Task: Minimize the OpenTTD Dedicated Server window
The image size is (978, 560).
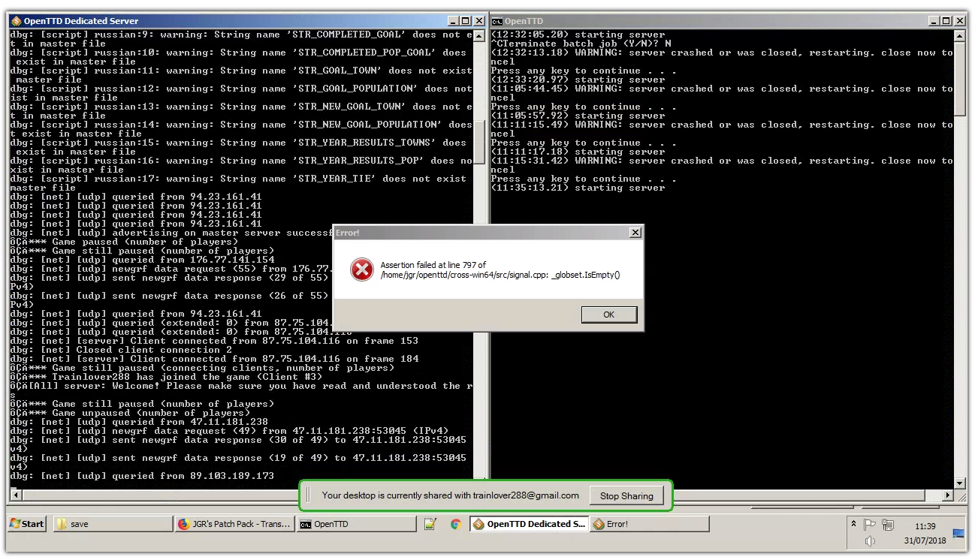Action: pyautogui.click(x=453, y=21)
